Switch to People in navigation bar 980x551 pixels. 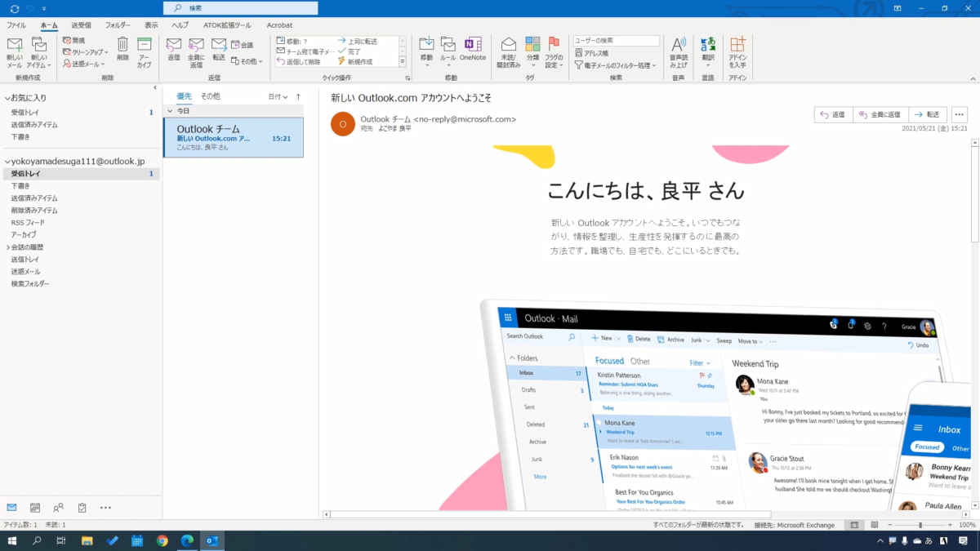coord(59,508)
